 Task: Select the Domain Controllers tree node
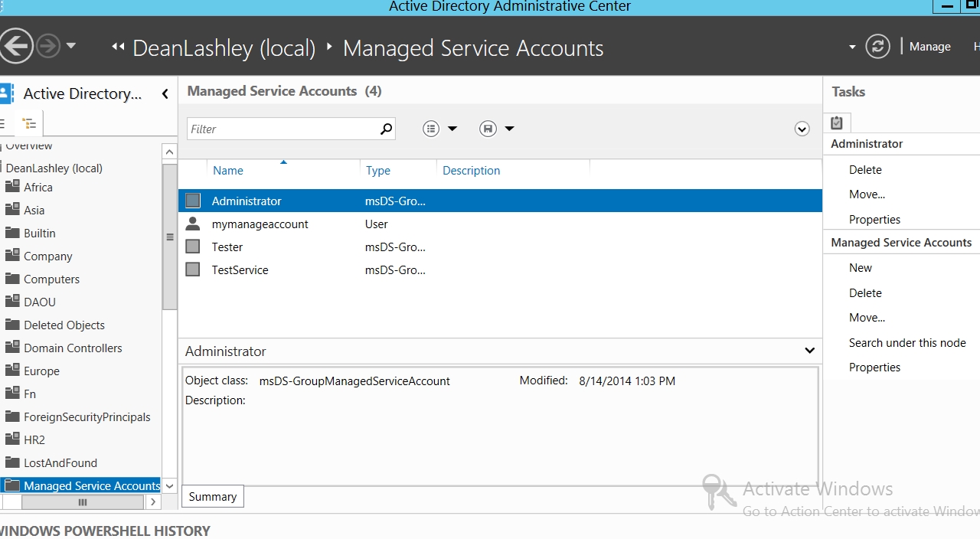coord(73,348)
